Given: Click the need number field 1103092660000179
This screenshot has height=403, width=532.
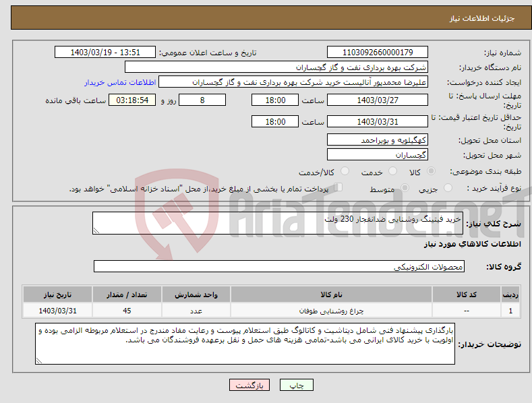Looking at the screenshot, I should [x=378, y=53].
